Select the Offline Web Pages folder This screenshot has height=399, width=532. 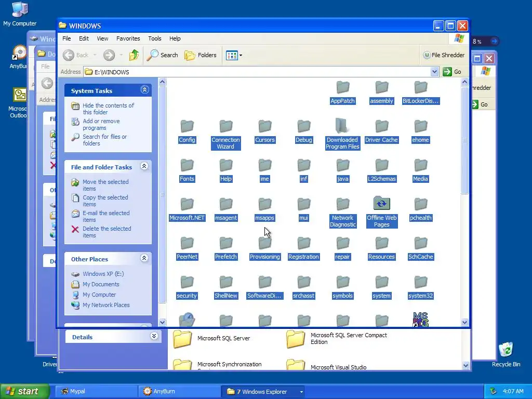click(382, 212)
